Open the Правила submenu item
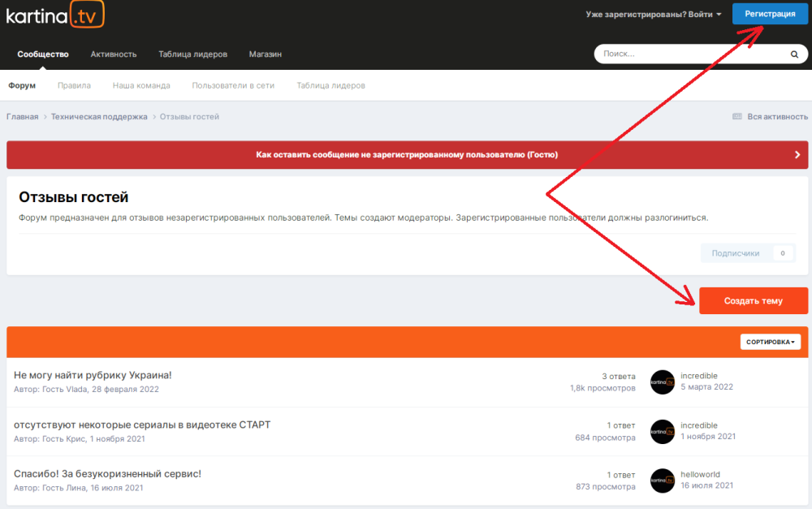The height and width of the screenshot is (509, 812). (x=74, y=85)
